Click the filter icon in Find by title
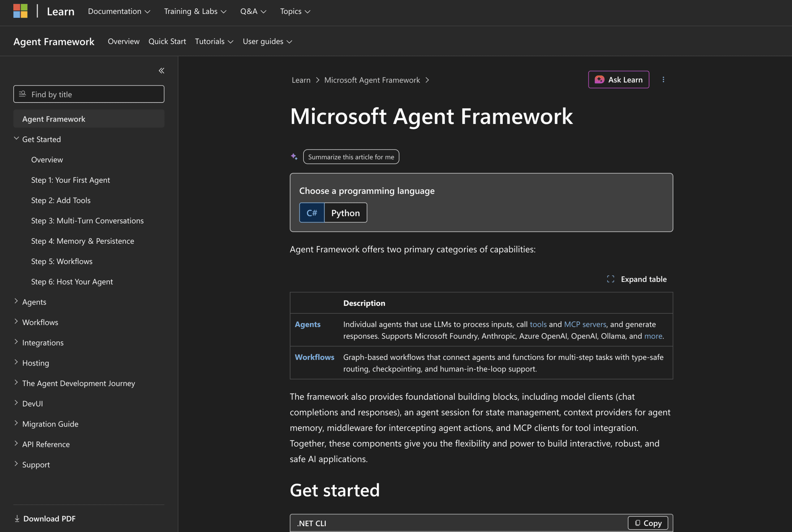Viewport: 792px width, 532px height. pyautogui.click(x=22, y=94)
